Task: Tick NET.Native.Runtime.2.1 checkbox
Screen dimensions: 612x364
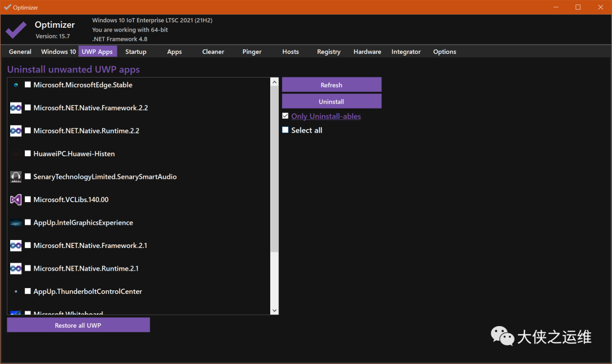Action: click(x=28, y=268)
